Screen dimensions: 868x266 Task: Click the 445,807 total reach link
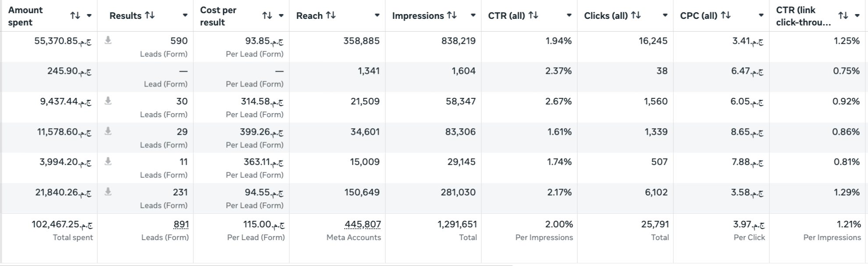[363, 224]
